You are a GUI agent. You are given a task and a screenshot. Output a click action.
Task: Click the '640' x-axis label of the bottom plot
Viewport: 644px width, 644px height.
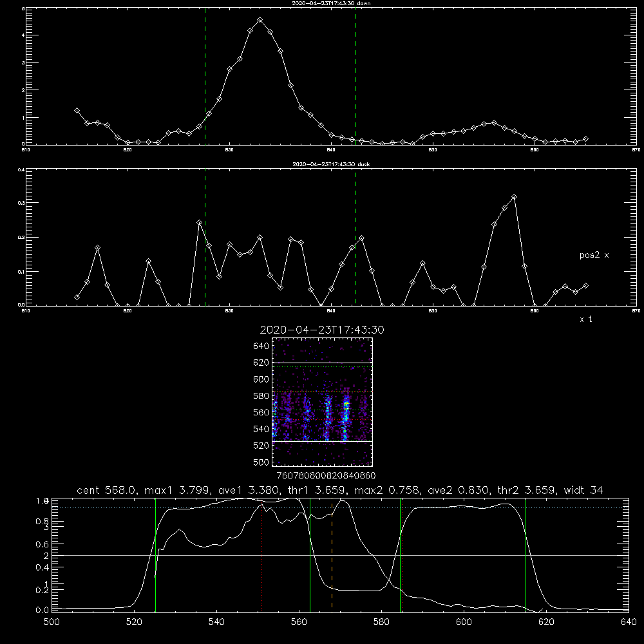pos(629,622)
